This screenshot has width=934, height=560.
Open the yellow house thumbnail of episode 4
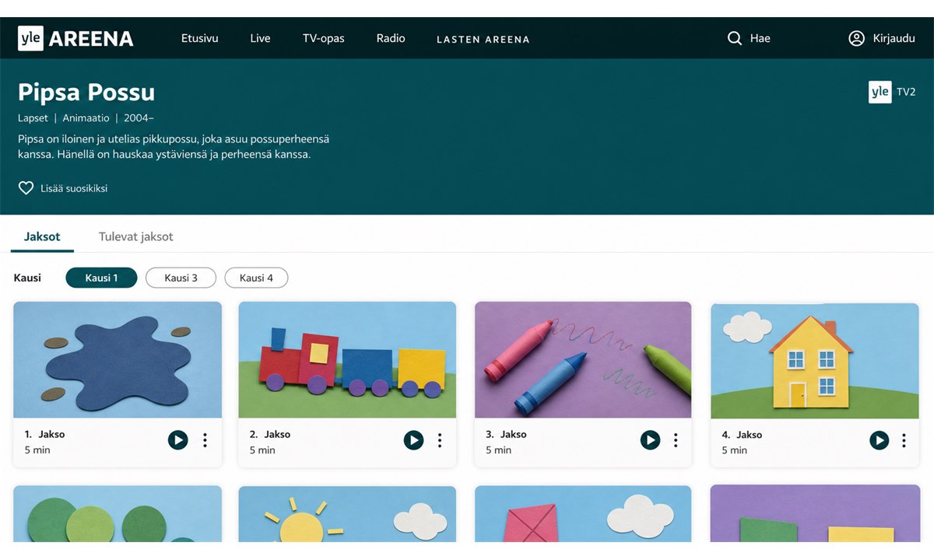point(814,360)
